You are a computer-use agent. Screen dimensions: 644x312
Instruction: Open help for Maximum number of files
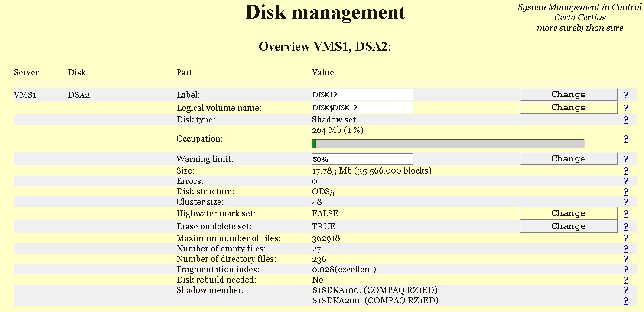(626, 238)
